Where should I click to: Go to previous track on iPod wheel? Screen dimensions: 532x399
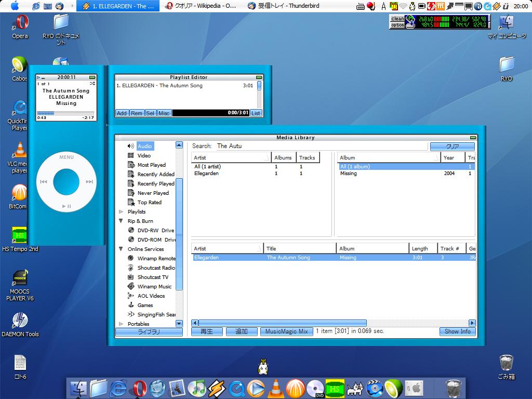tap(44, 182)
